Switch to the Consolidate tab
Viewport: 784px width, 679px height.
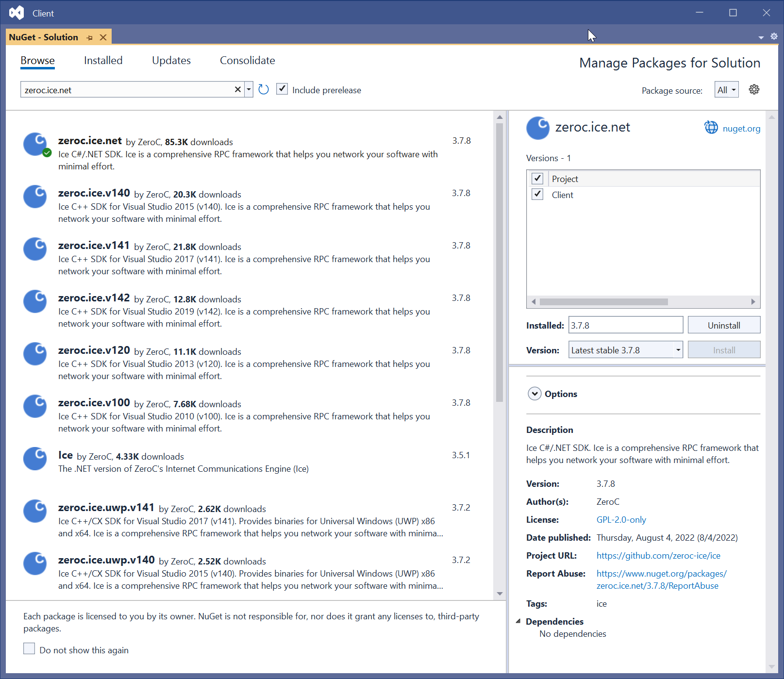click(247, 61)
